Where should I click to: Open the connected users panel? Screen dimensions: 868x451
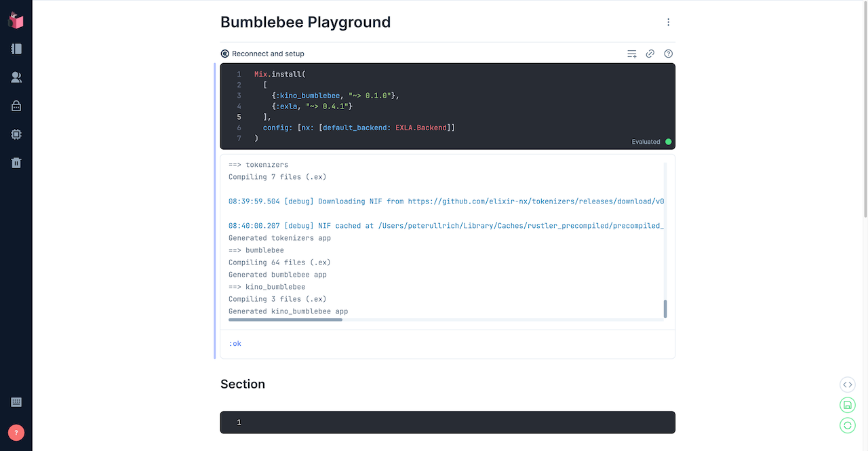(x=16, y=77)
